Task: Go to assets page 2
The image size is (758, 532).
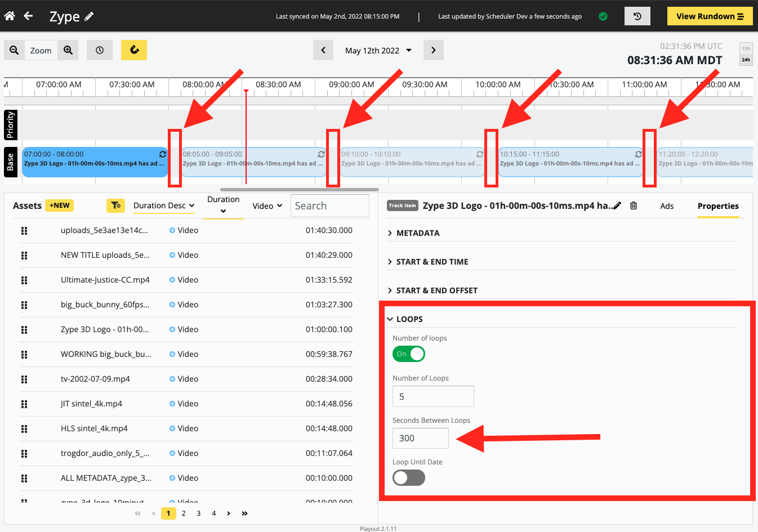Action: (184, 513)
